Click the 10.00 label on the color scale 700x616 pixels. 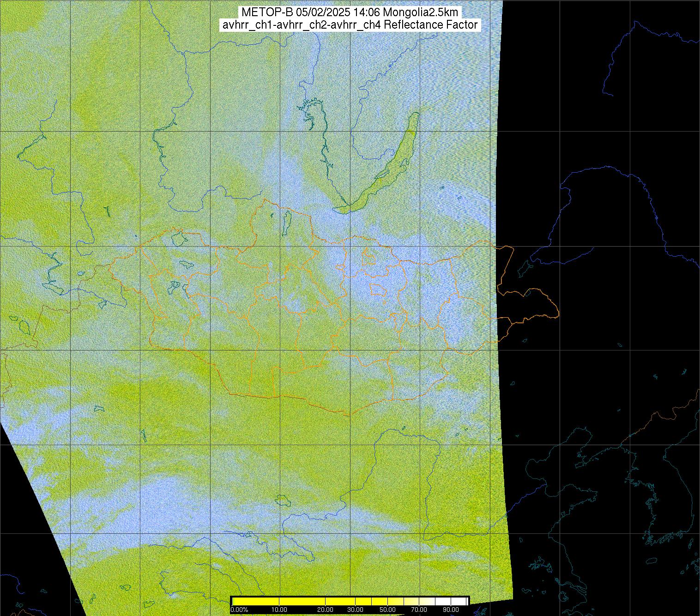pyautogui.click(x=279, y=610)
